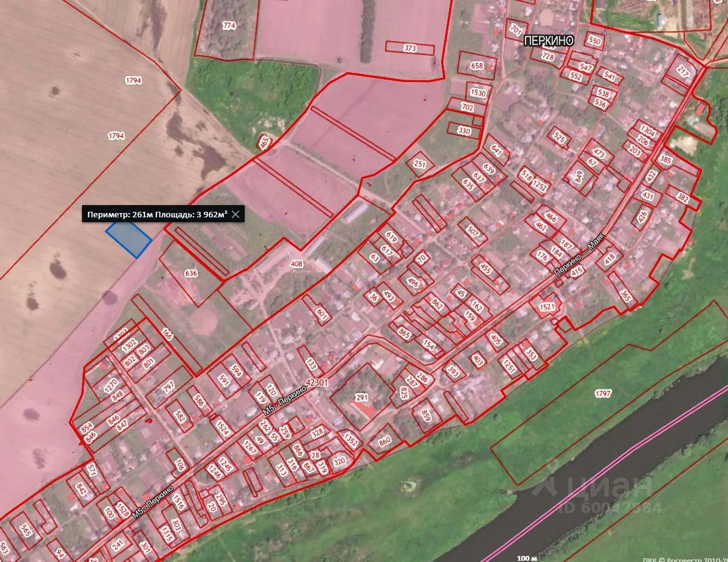Select parcel labeled 1352

[349, 440]
